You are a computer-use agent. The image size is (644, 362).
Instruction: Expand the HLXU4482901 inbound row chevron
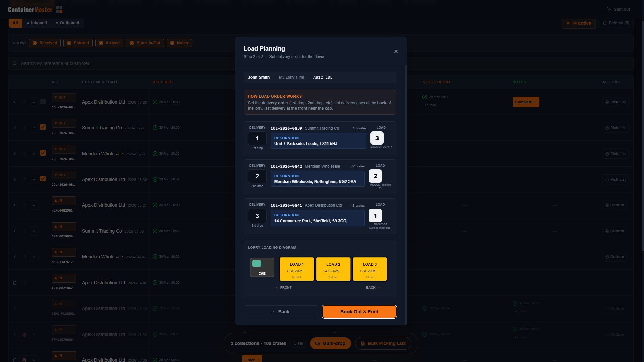(34, 205)
